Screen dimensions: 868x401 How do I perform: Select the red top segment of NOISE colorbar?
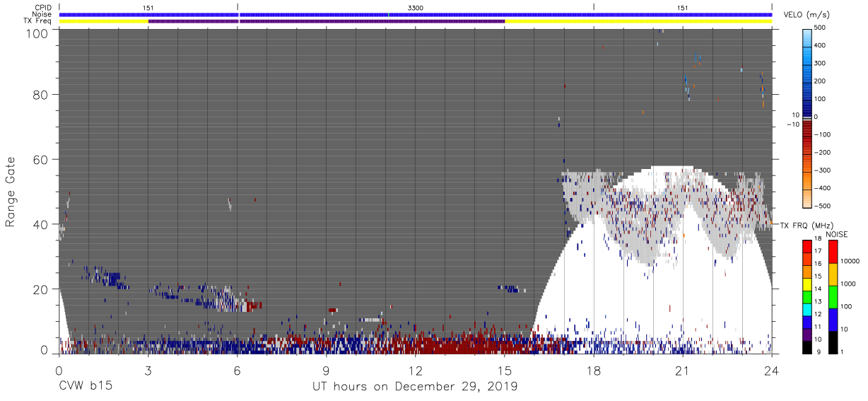click(833, 252)
